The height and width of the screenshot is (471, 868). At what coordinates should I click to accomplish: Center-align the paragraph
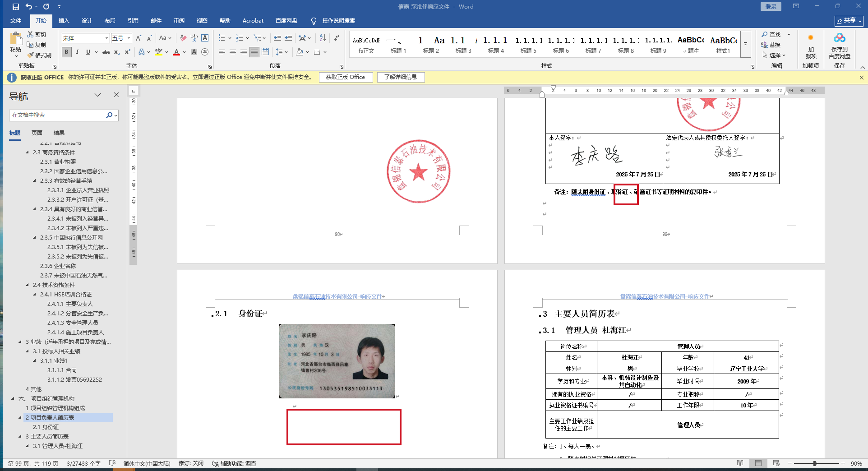[x=233, y=52]
